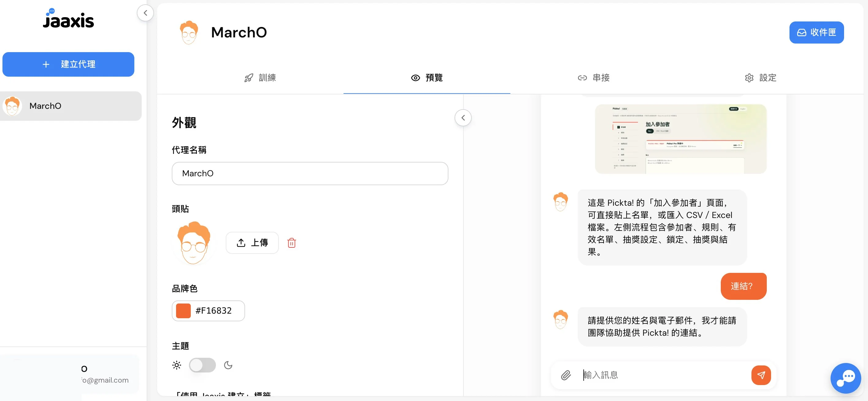Click the message about 加入參加者 page
The width and height of the screenshot is (868, 401).
(662, 227)
